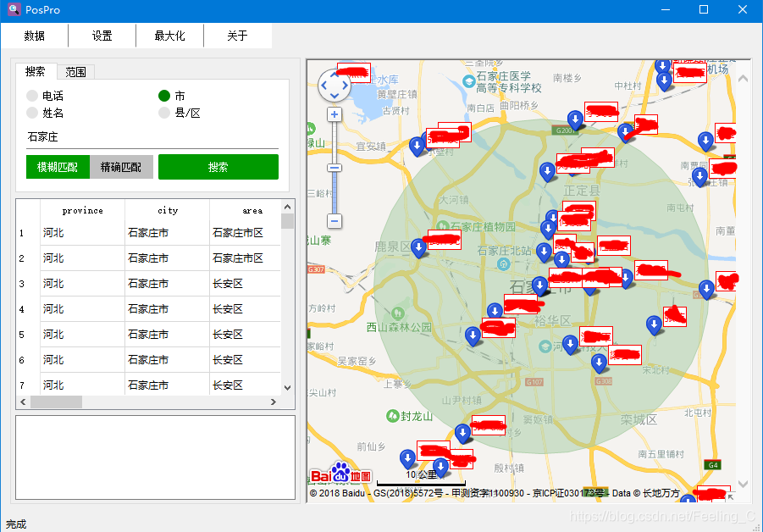Click the overview-map arrow at map corner
The image size is (763, 532).
[732, 497]
